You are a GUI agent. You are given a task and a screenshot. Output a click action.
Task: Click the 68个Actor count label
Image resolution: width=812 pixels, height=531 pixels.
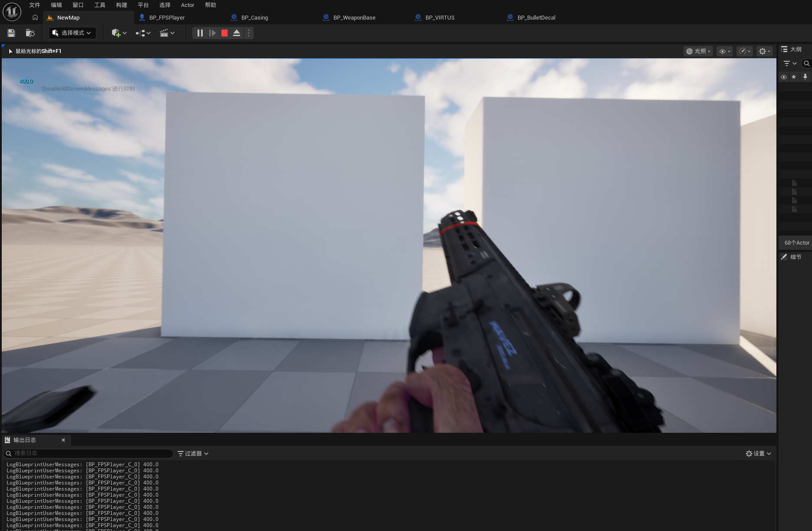[797, 243]
